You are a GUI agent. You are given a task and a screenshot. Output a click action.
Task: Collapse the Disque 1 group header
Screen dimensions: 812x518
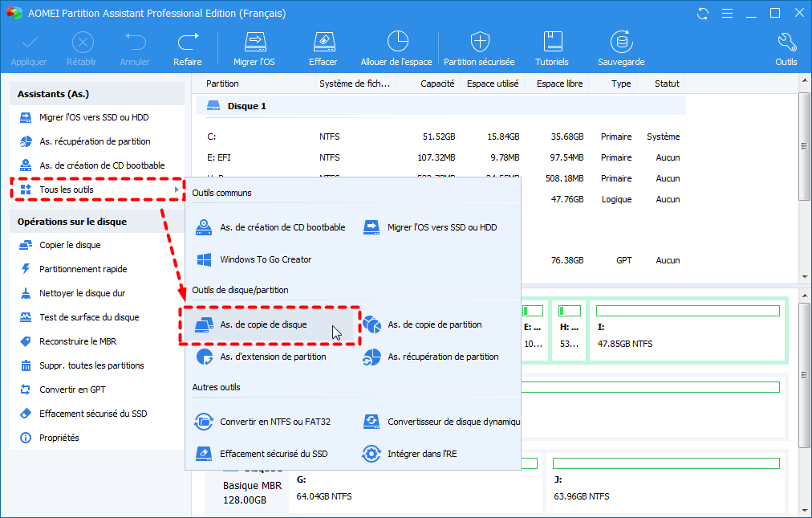tap(246, 106)
